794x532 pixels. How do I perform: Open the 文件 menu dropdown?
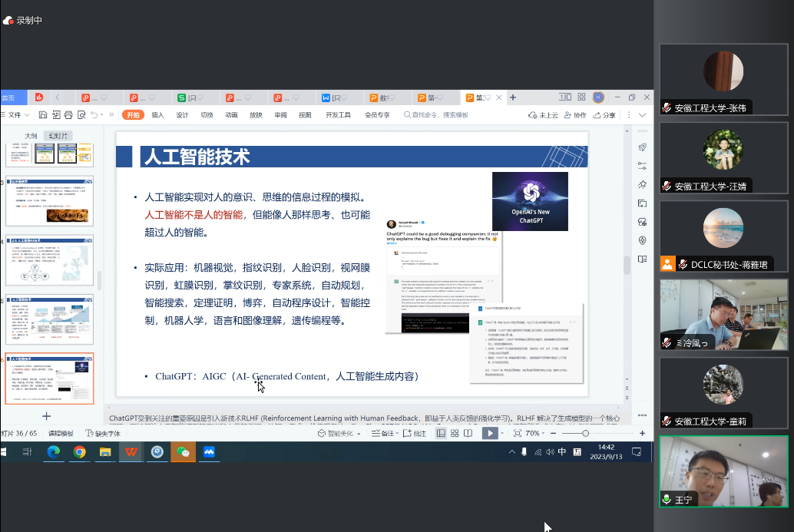coord(18,115)
